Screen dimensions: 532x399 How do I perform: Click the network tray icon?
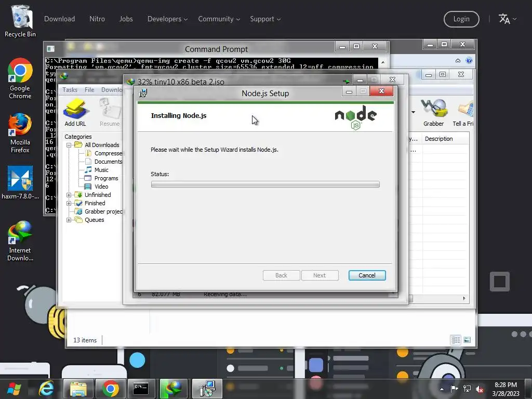pyautogui.click(x=467, y=389)
